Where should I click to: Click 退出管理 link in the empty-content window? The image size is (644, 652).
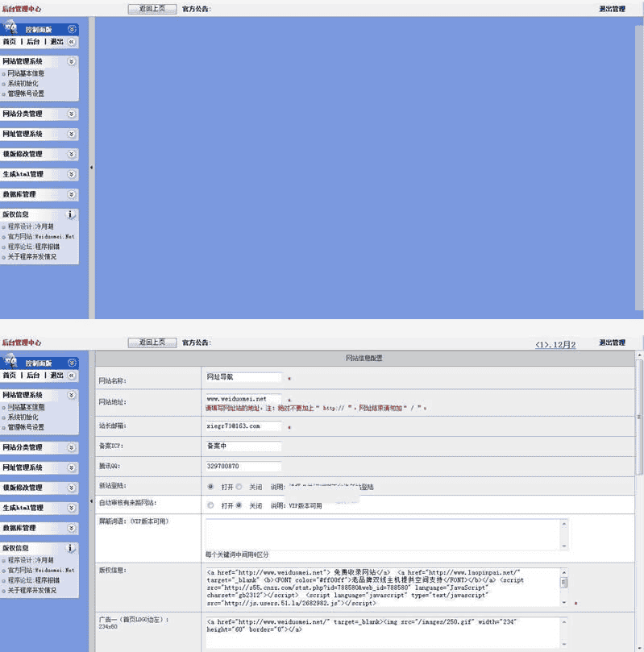click(x=612, y=9)
